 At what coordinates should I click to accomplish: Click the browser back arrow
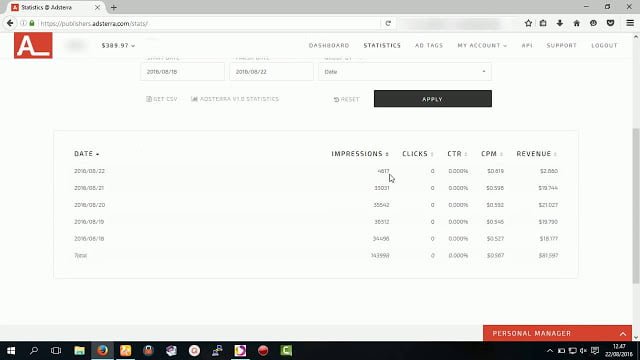coord(10,23)
